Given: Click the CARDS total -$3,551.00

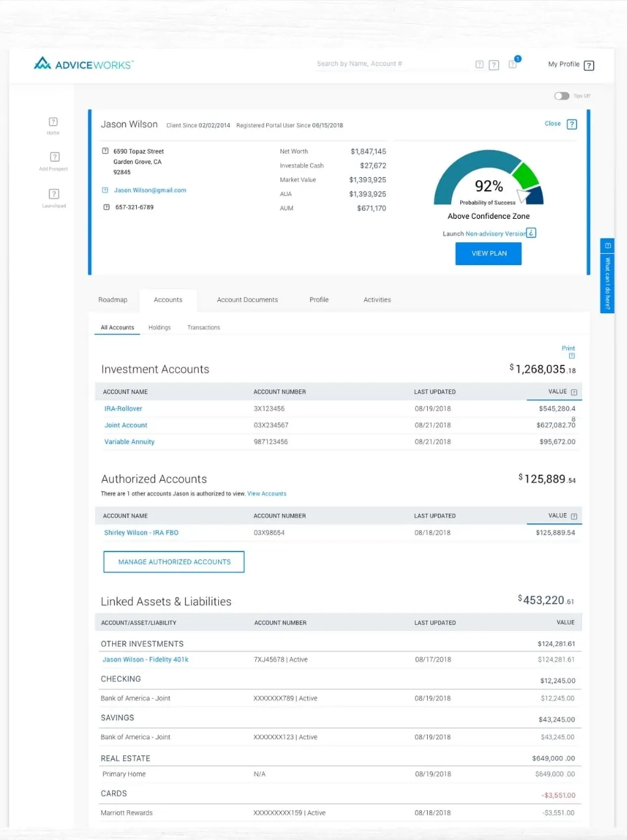Looking at the screenshot, I should 558,795.
